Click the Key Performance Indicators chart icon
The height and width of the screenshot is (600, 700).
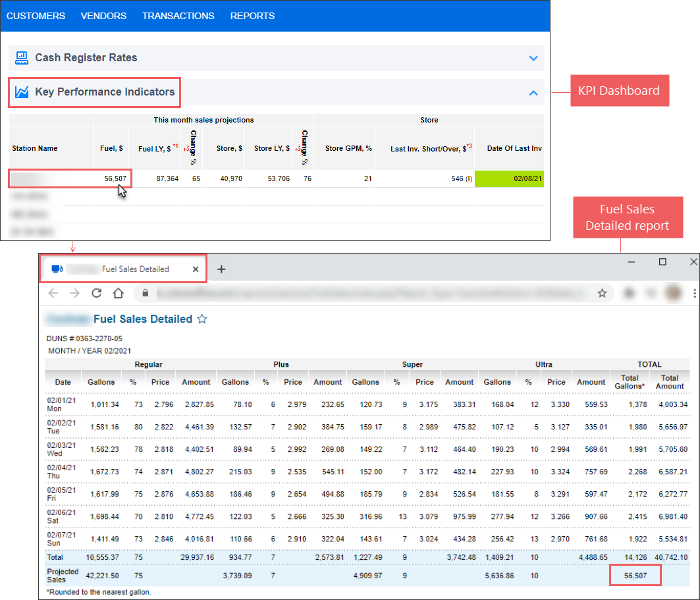pyautogui.click(x=22, y=92)
